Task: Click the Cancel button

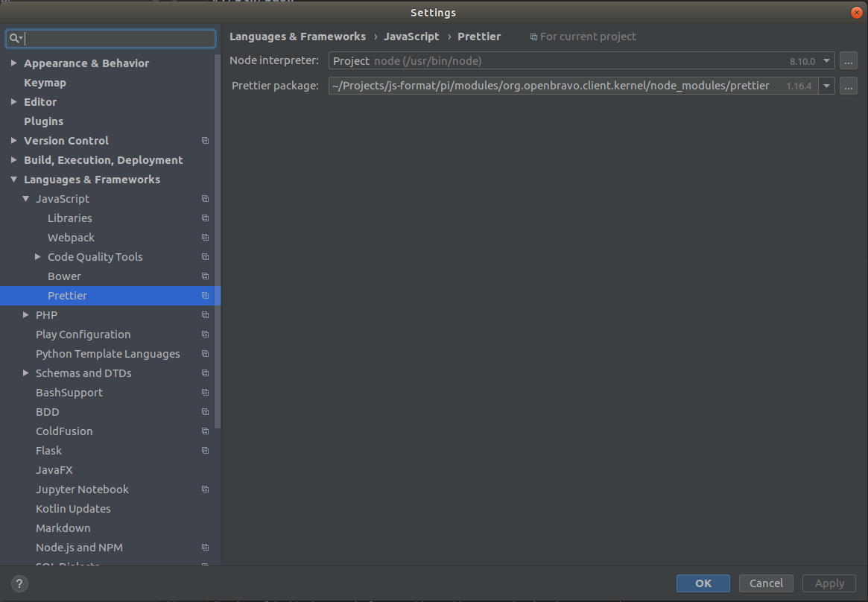Action: click(766, 583)
